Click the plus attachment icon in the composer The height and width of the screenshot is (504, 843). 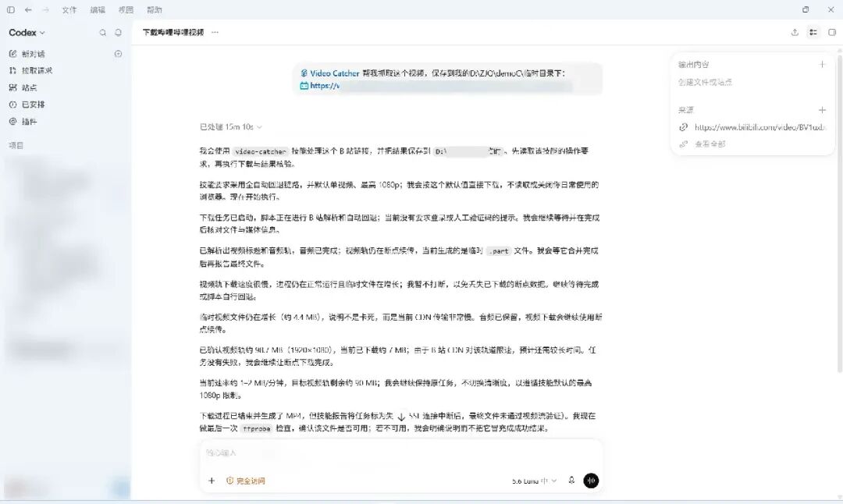point(212,481)
